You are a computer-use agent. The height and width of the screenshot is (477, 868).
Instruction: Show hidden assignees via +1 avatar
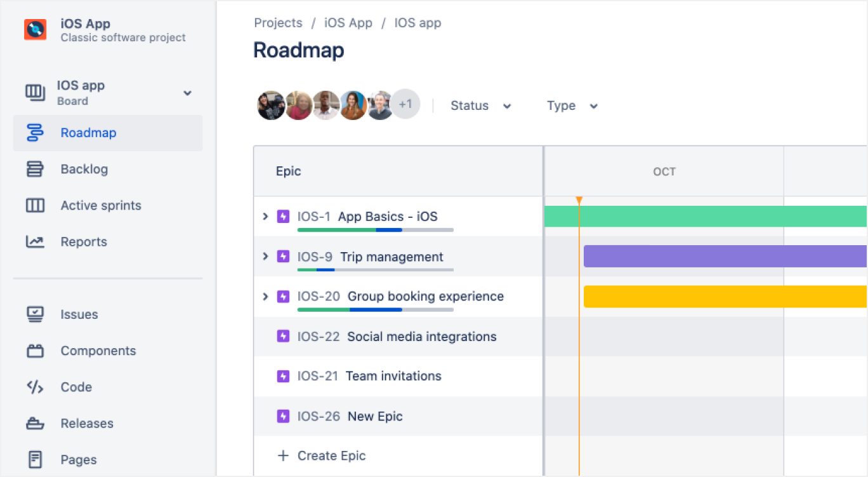point(405,104)
